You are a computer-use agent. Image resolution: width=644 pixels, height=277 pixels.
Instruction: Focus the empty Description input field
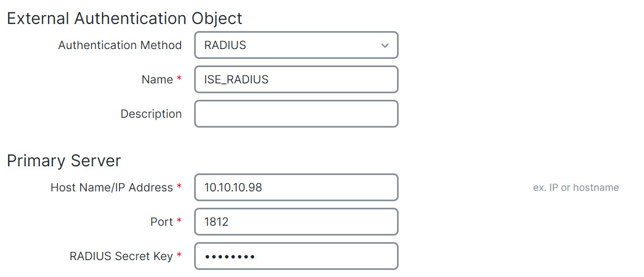(296, 114)
